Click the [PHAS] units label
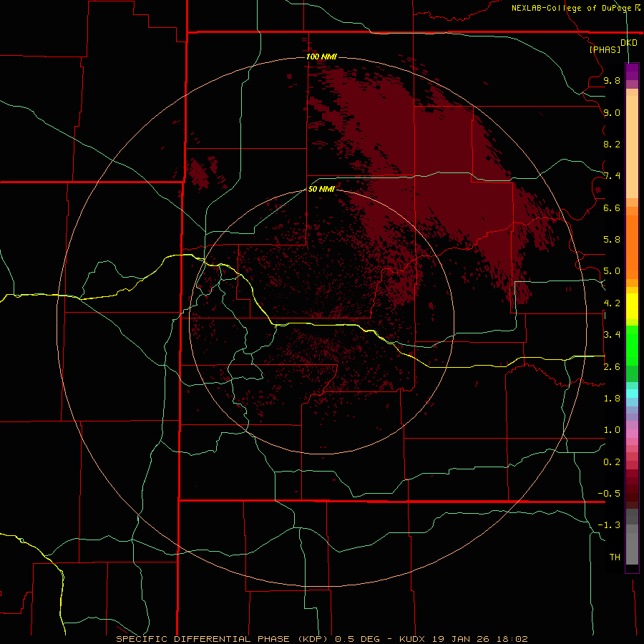The height and width of the screenshot is (644, 644). pyautogui.click(x=605, y=49)
